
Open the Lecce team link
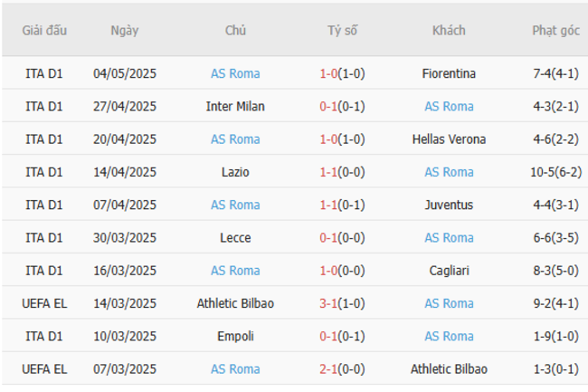coord(235,237)
